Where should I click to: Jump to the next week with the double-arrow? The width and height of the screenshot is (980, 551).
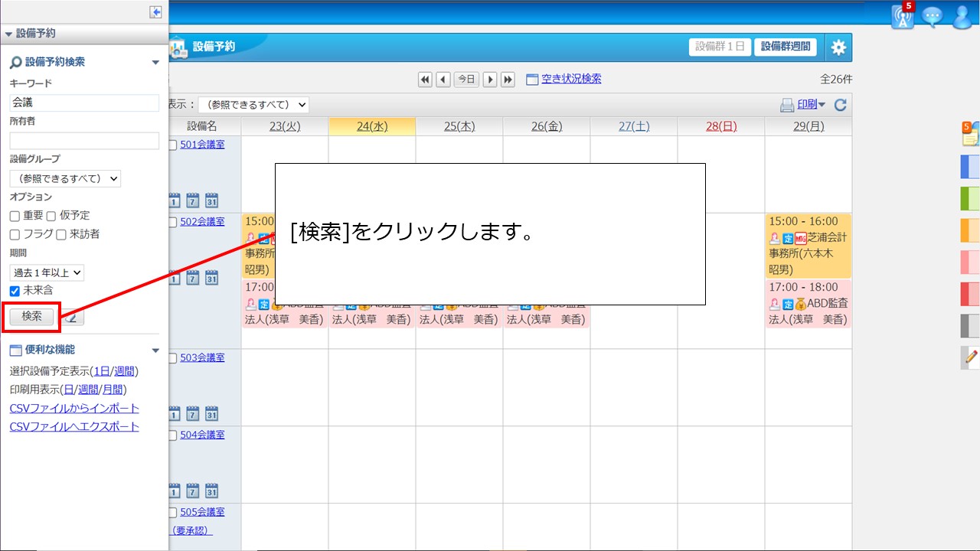coord(508,80)
